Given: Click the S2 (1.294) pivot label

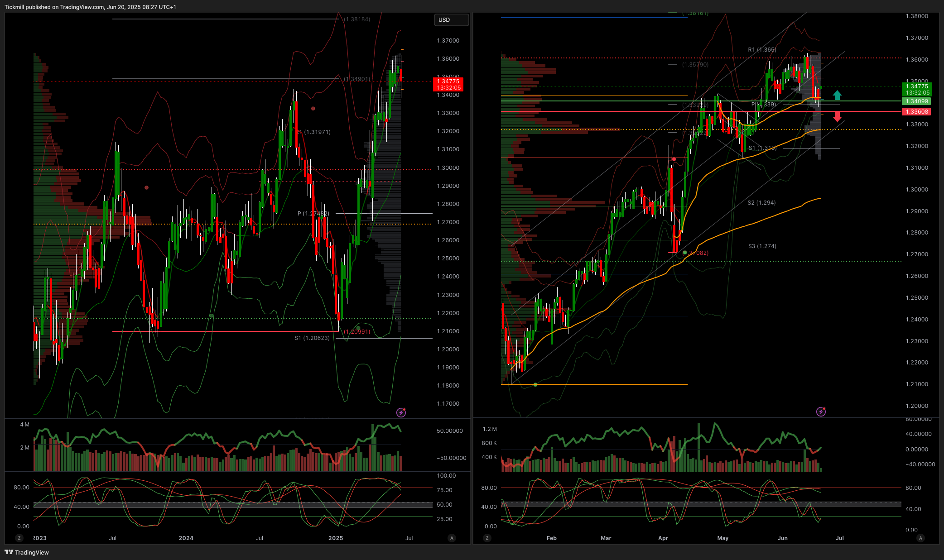Looking at the screenshot, I should (x=762, y=203).
